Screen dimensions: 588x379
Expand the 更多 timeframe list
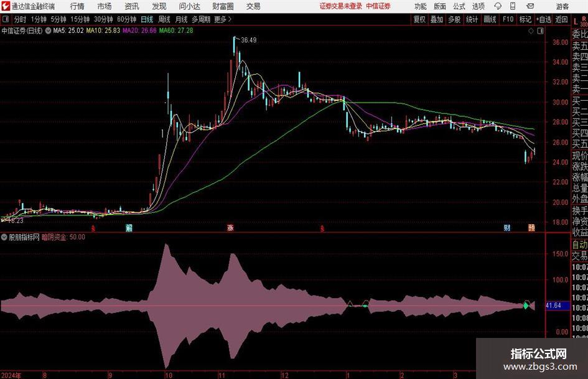coord(223,19)
